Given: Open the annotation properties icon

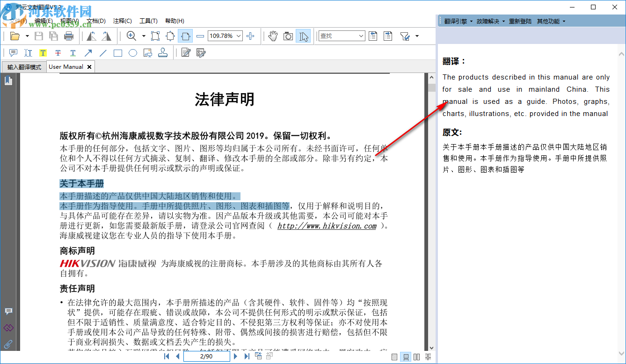Looking at the screenshot, I should click(201, 53).
